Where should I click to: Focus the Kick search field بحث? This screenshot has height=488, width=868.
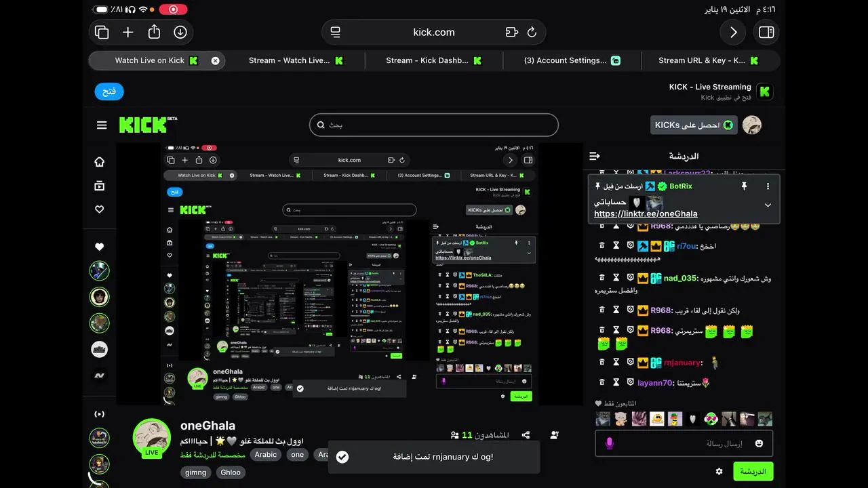434,125
